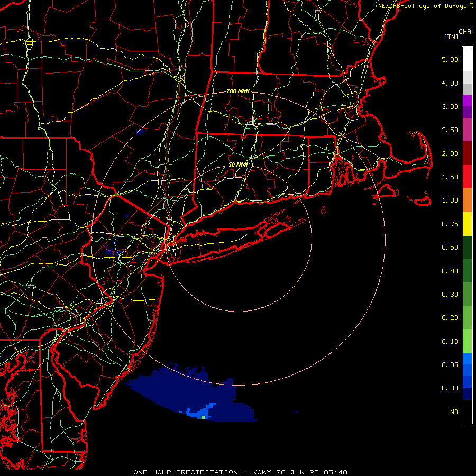Image resolution: width=476 pixels, height=476 pixels.
Task: Select the dark red legend color block
Action: (467, 153)
